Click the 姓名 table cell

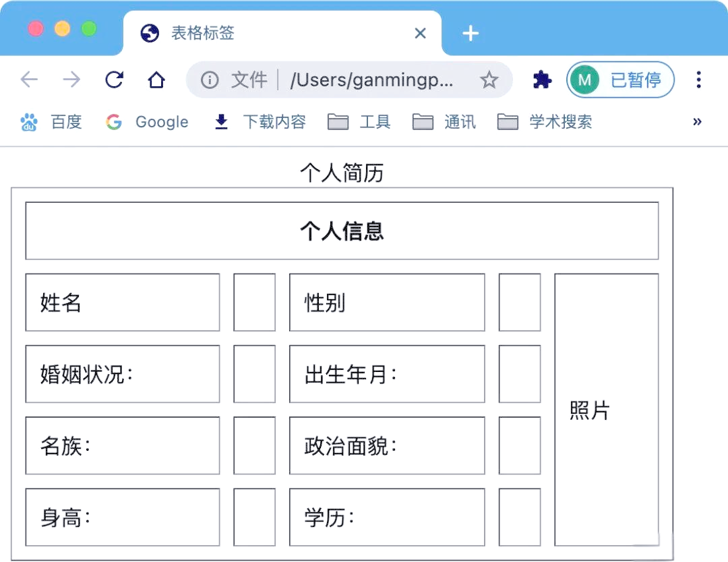[x=123, y=303]
